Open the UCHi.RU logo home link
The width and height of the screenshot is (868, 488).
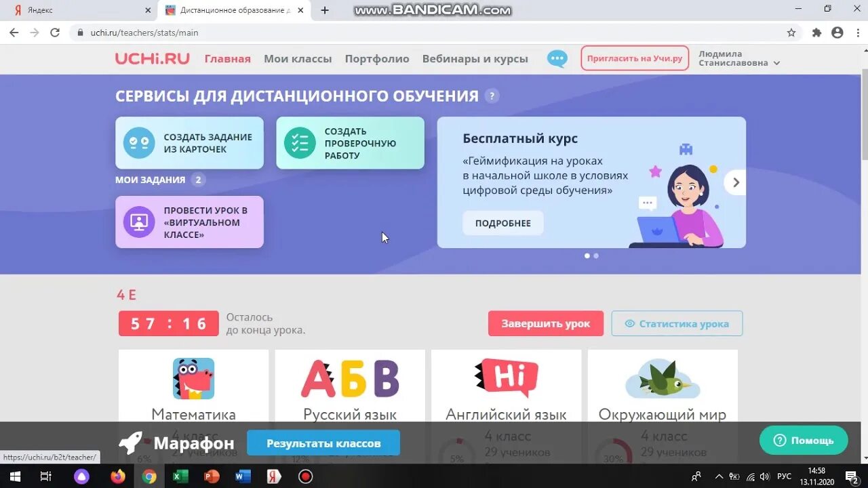pyautogui.click(x=152, y=58)
